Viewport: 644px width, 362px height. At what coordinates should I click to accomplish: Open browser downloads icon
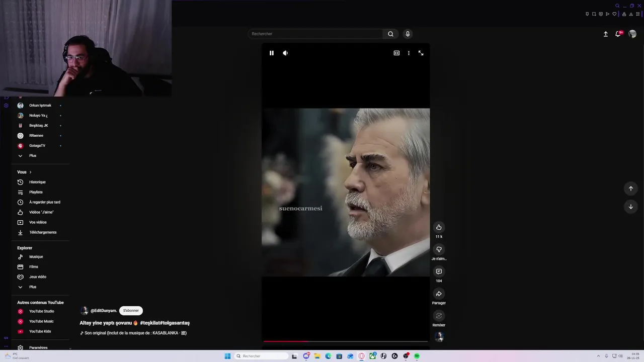[x=631, y=14]
